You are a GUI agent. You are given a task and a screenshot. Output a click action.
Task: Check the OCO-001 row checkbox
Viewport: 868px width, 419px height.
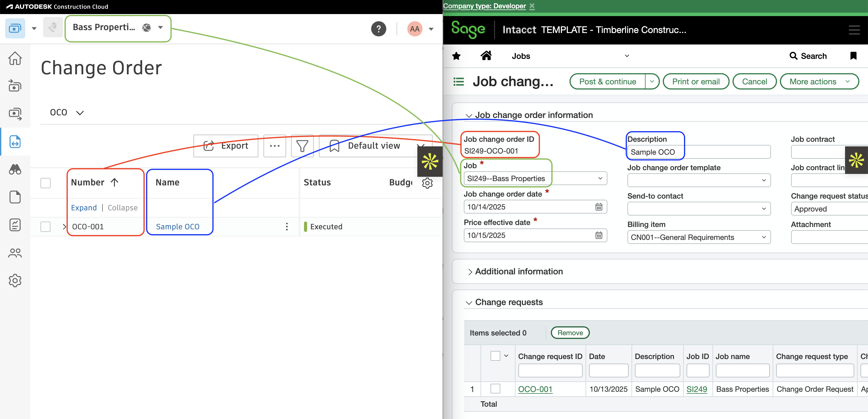pyautogui.click(x=45, y=226)
